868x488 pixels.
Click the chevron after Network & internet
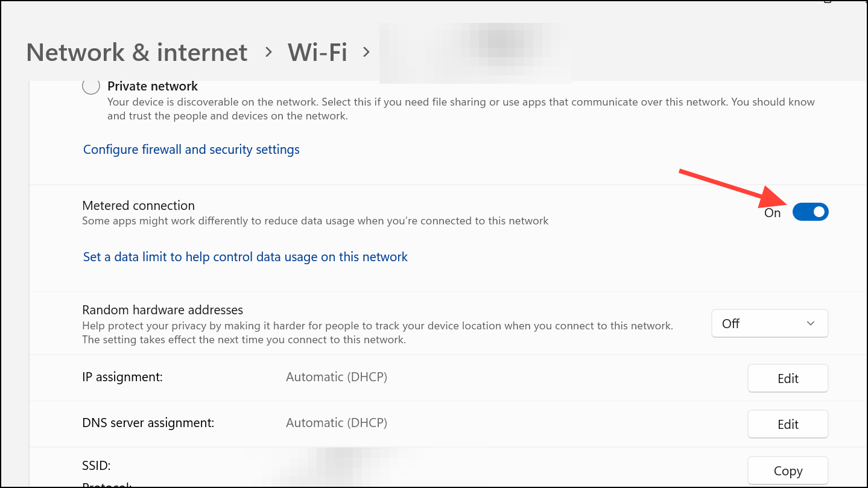point(269,52)
